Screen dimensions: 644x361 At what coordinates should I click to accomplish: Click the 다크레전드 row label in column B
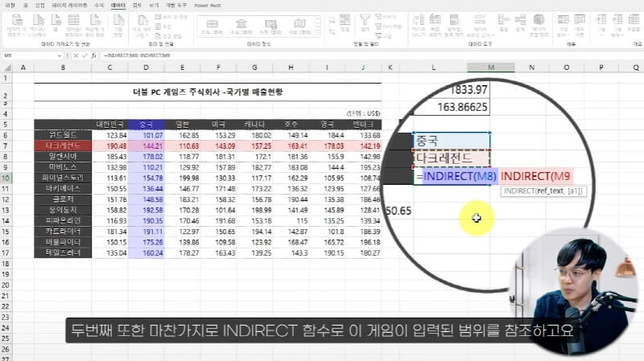tap(64, 146)
